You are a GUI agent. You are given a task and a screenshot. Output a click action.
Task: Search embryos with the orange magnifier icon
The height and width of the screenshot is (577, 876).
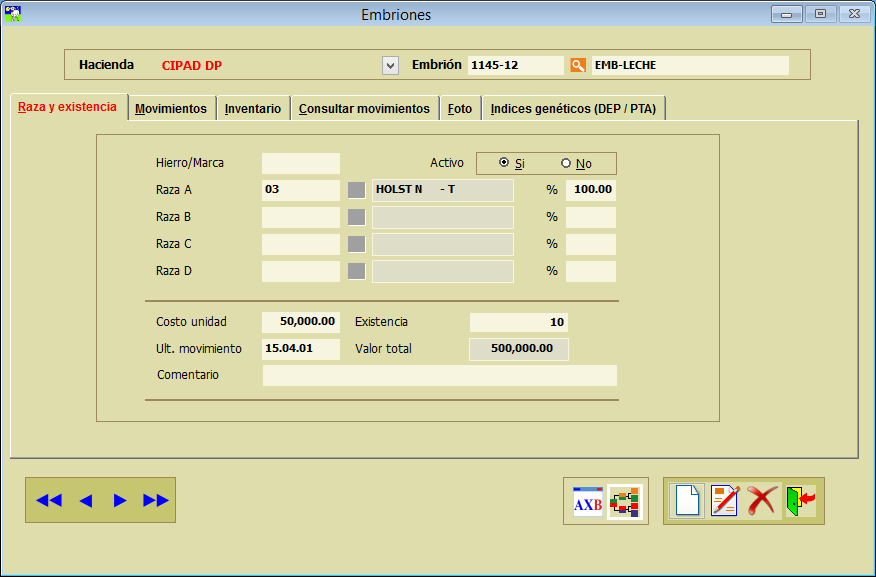577,65
